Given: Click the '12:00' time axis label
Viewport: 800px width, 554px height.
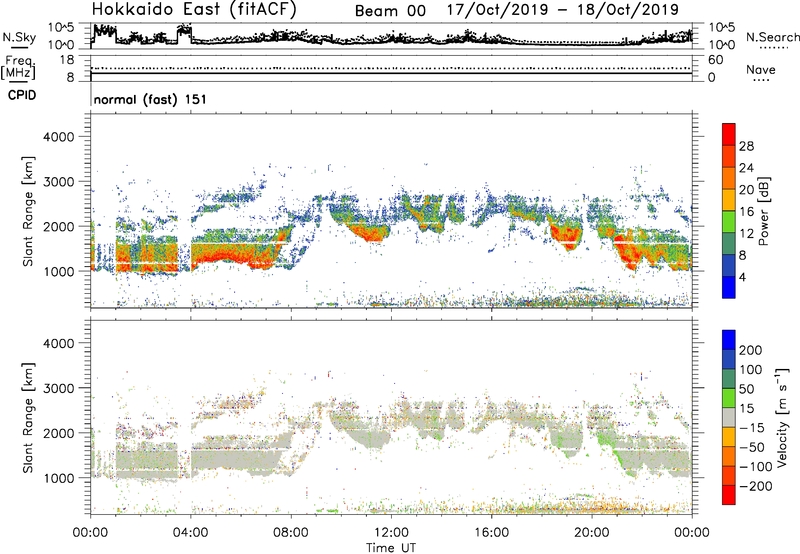Looking at the screenshot, I should coord(391,533).
